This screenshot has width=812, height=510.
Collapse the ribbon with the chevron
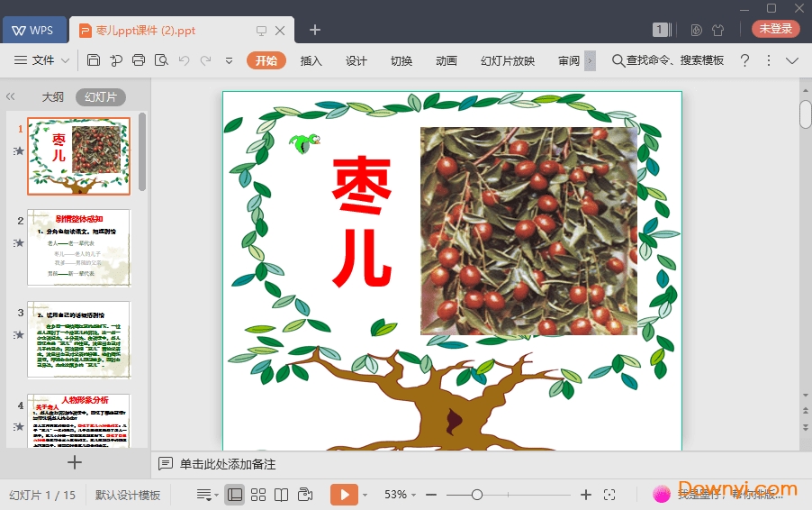(x=792, y=60)
